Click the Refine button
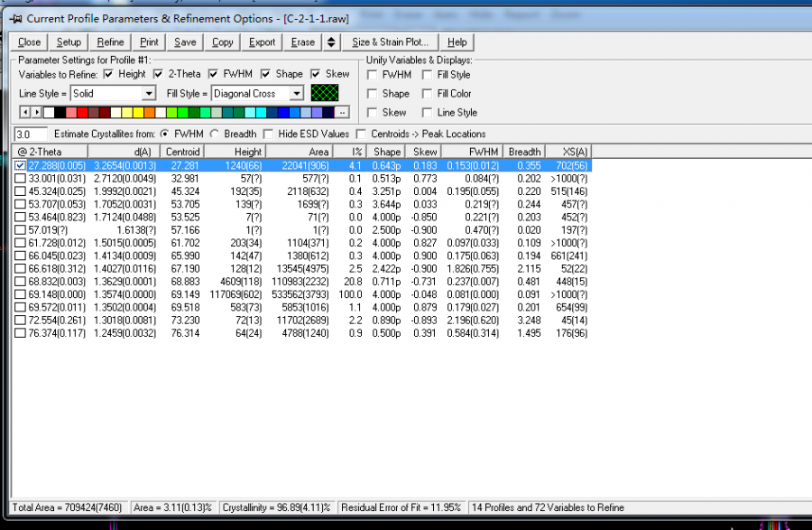The image size is (812, 530). pos(110,42)
